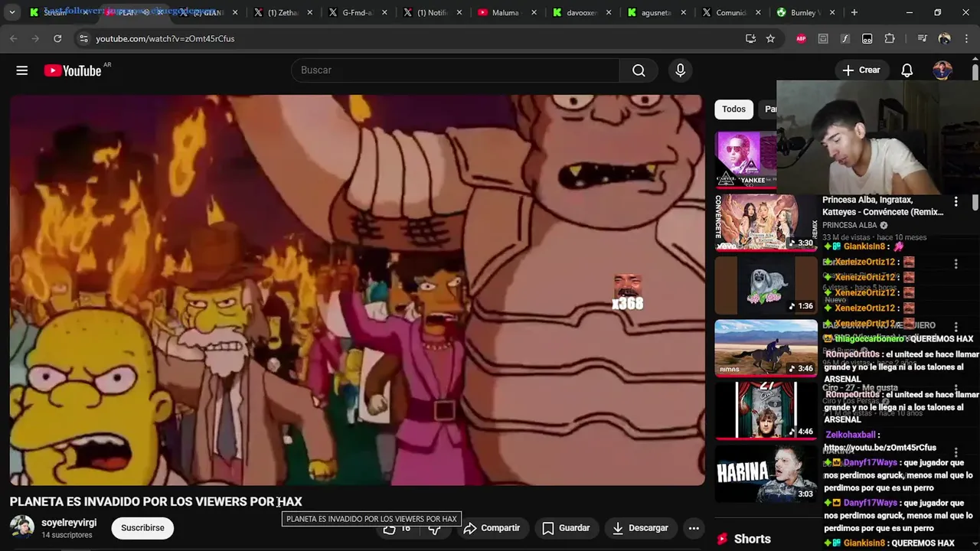
Task: Click the video player to pause playback
Action: coord(358,290)
